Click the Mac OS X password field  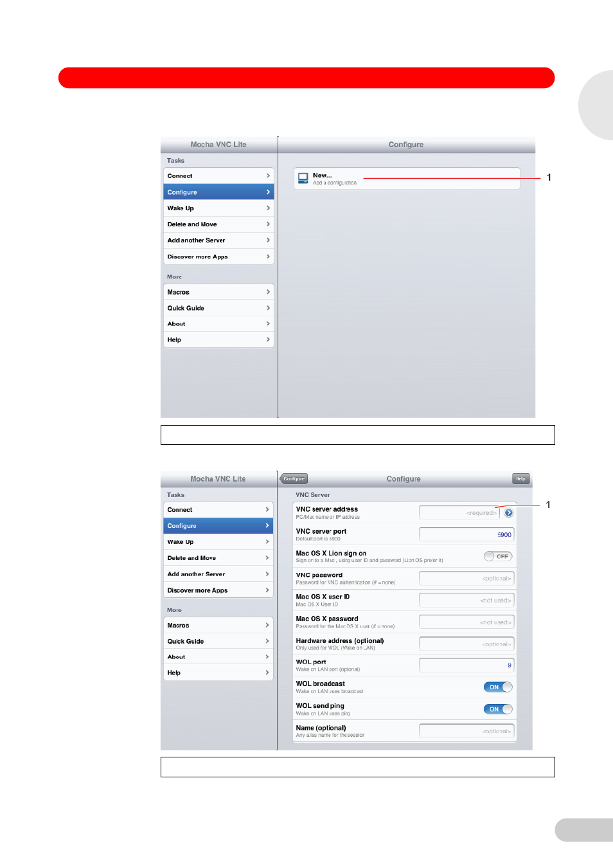pos(466,622)
